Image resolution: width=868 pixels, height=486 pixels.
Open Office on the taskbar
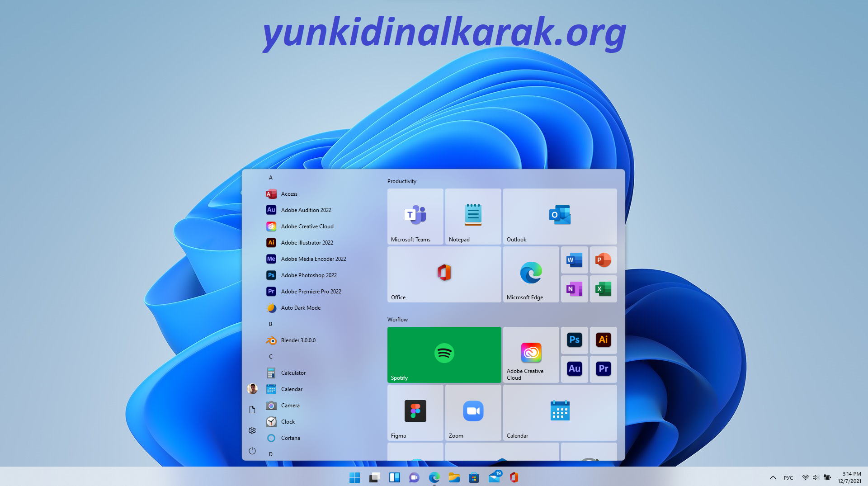pos(514,477)
